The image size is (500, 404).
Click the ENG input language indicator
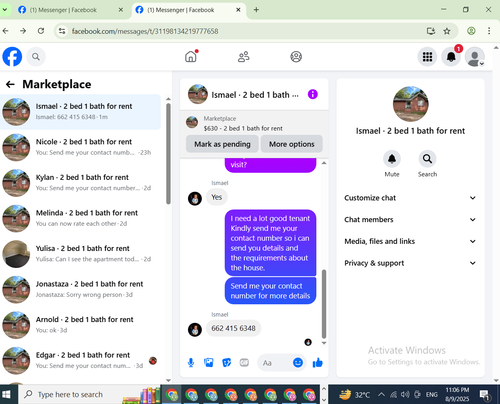point(431,395)
